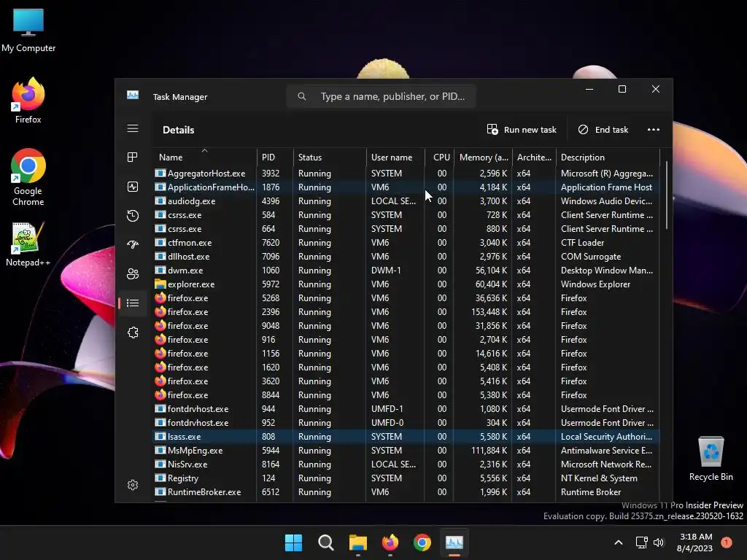The width and height of the screenshot is (747, 560).
Task: Select the audiodg.exe process
Action: tap(406, 201)
